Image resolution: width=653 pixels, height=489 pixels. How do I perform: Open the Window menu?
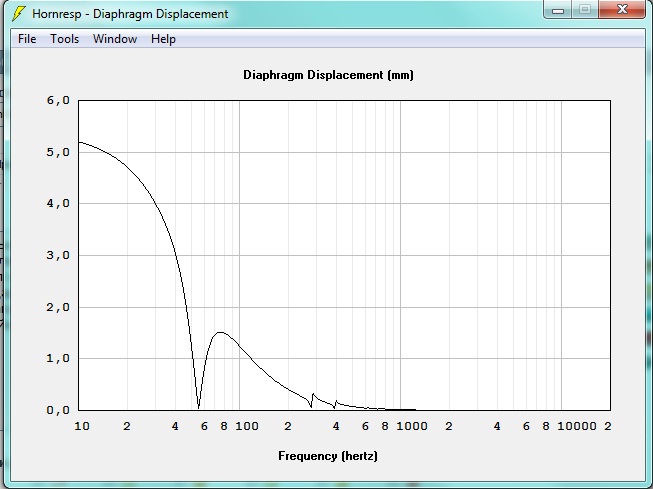[x=115, y=39]
